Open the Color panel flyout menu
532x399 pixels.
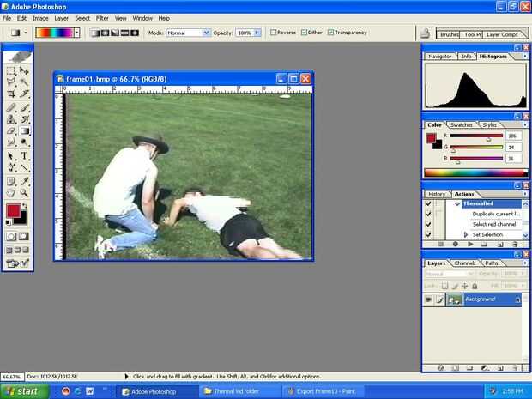(525, 125)
